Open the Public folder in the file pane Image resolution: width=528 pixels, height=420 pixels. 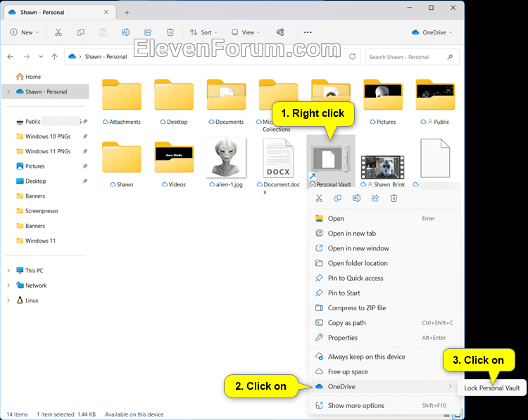pos(435,101)
